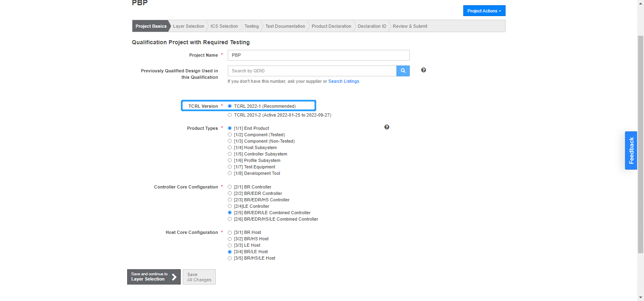The width and height of the screenshot is (644, 301).
Task: Go to Layer Selection step tab
Action: click(188, 26)
